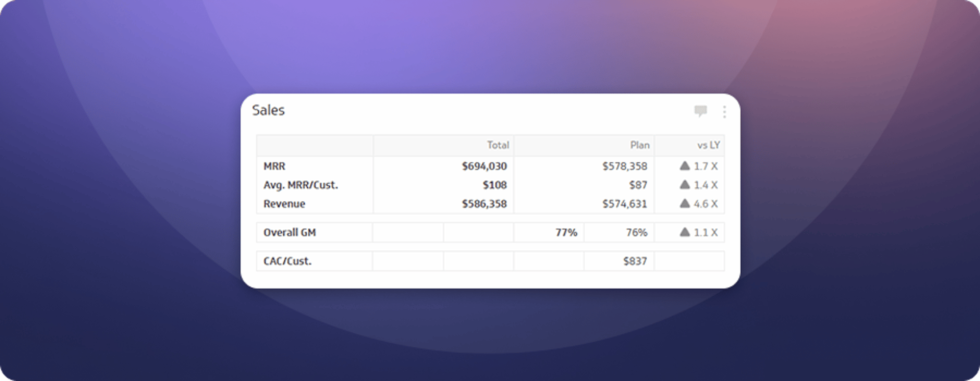Select the $578,358 MRR plan value
This screenshot has height=381, width=980.
[624, 165]
